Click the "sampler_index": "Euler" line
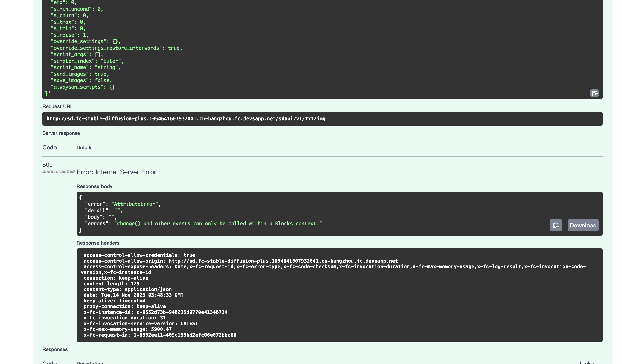This screenshot has width=622, height=364. click(87, 61)
